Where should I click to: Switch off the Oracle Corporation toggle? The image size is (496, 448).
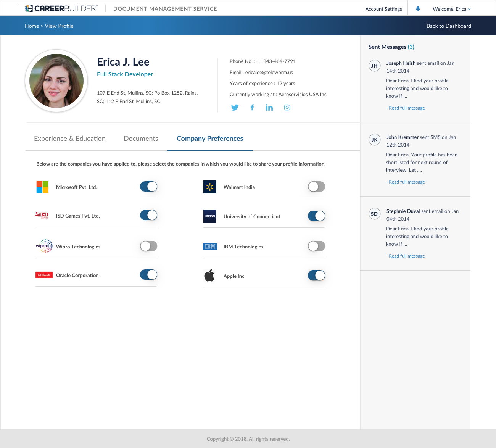(148, 275)
